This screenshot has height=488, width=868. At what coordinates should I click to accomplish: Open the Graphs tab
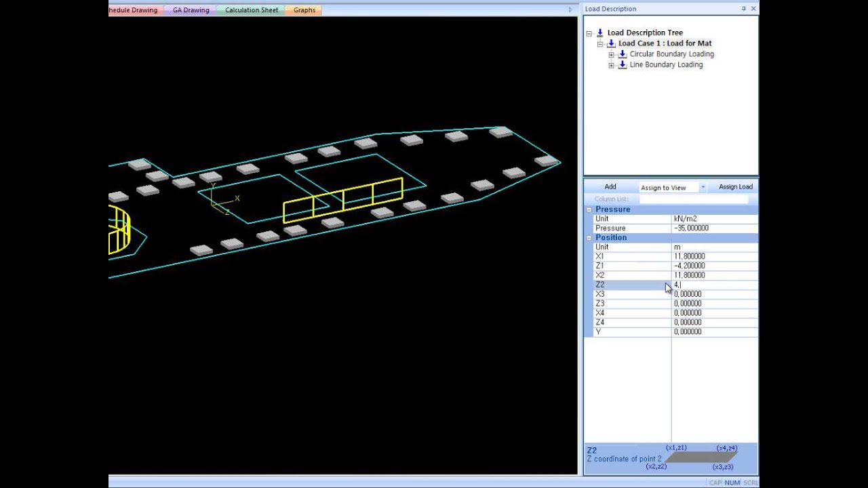[304, 10]
